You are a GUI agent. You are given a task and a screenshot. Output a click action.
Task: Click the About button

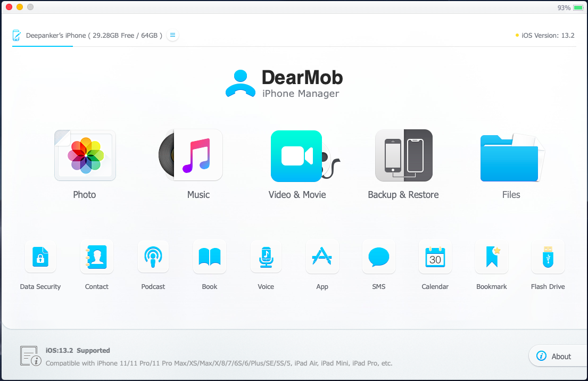pos(558,356)
